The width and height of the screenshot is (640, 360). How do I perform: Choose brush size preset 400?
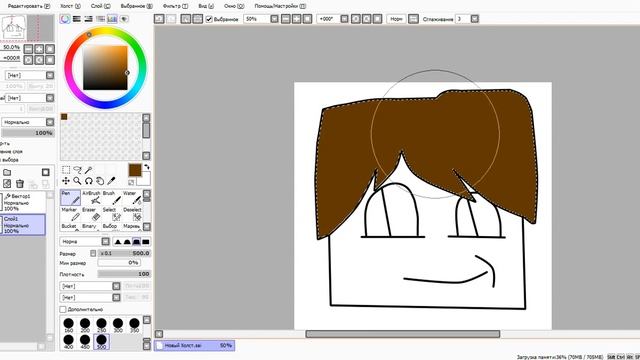pyautogui.click(x=68, y=341)
